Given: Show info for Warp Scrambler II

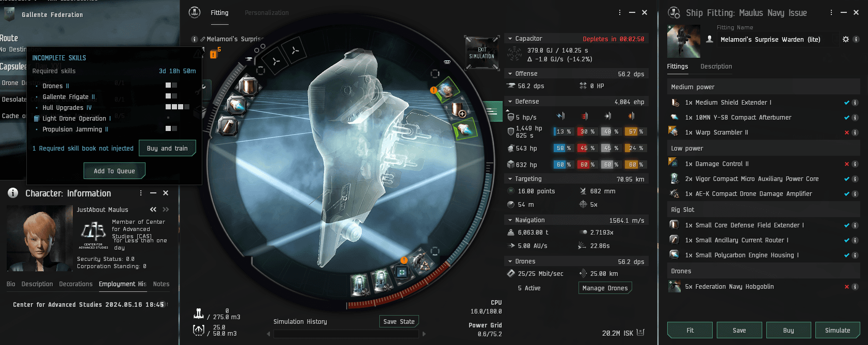Looking at the screenshot, I should [855, 133].
